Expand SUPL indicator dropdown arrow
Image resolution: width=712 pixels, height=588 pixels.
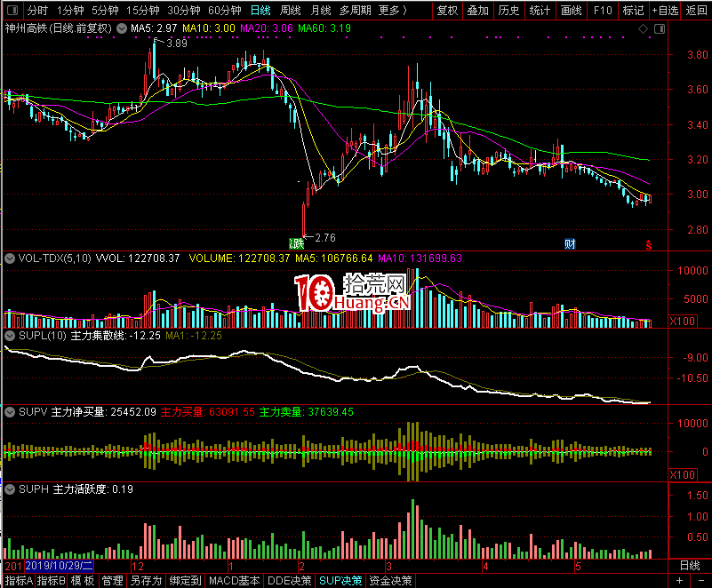click(10, 336)
